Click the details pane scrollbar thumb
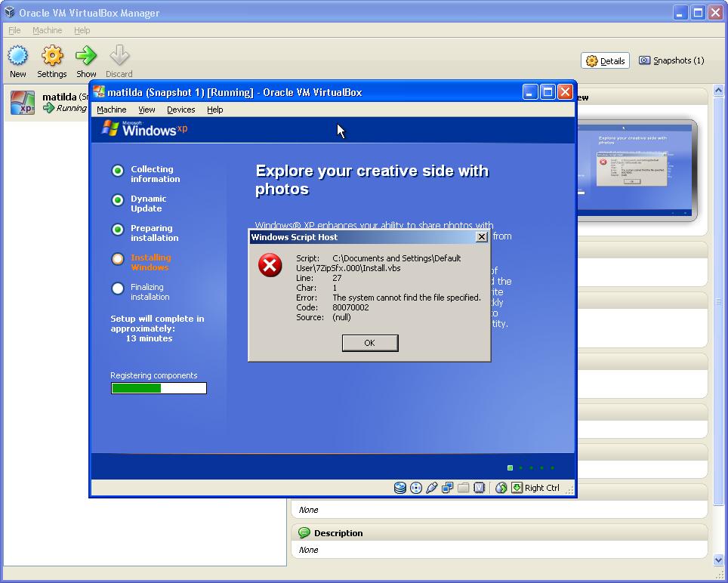The height and width of the screenshot is (583, 728). [718, 302]
